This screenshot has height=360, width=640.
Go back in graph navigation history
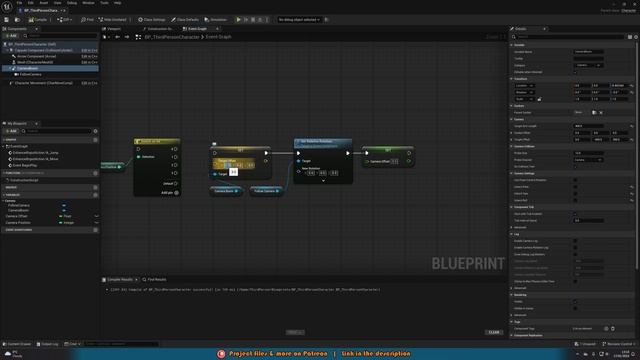coord(118,37)
